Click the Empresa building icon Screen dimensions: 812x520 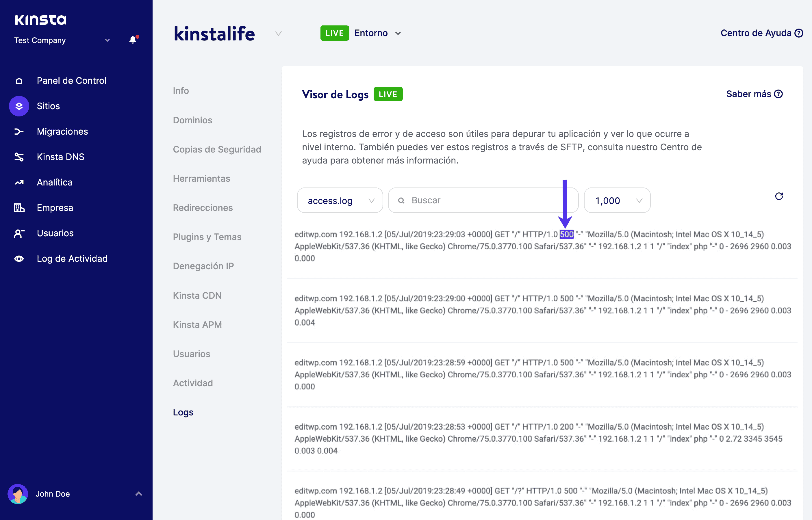click(x=19, y=208)
